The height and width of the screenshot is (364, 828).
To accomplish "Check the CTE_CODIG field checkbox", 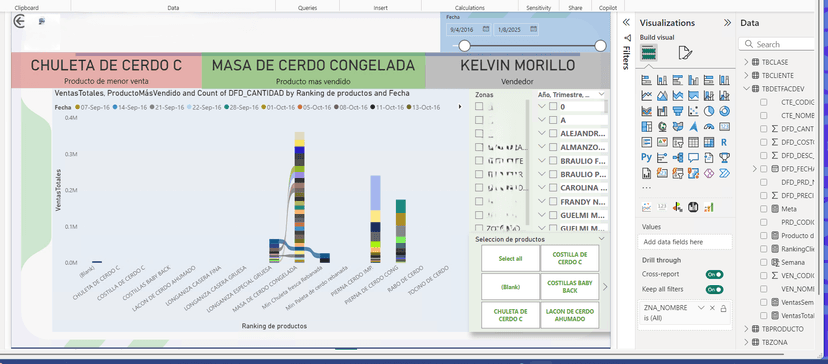I will pyautogui.click(x=764, y=102).
